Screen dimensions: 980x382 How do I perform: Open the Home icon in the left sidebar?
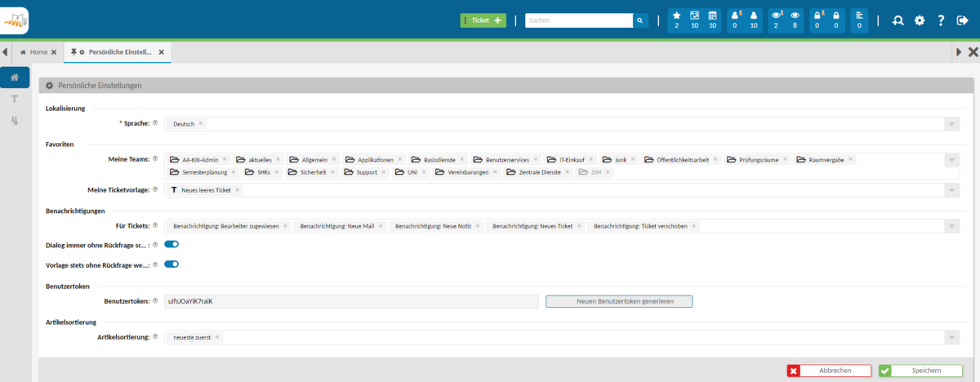[x=14, y=78]
